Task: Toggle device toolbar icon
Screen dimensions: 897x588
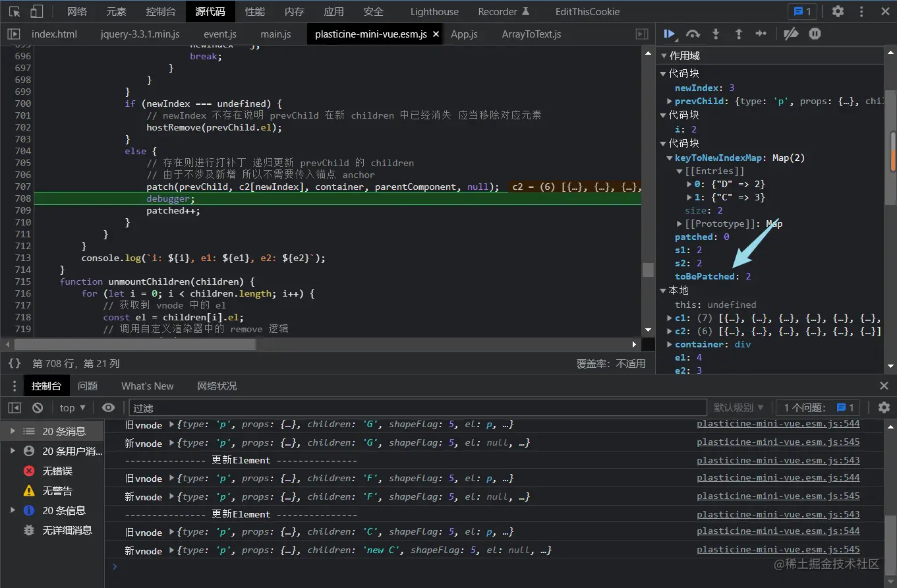Action: coord(37,11)
